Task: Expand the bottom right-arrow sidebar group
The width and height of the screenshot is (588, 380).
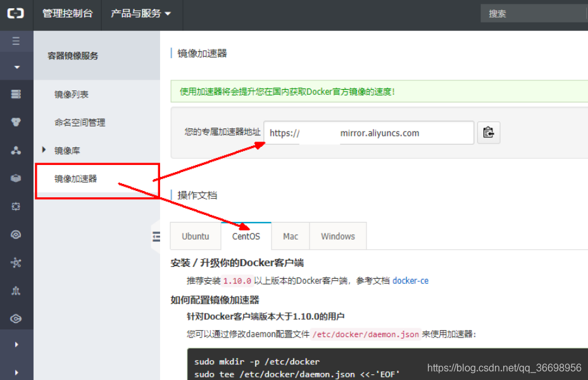Action: (x=16, y=372)
